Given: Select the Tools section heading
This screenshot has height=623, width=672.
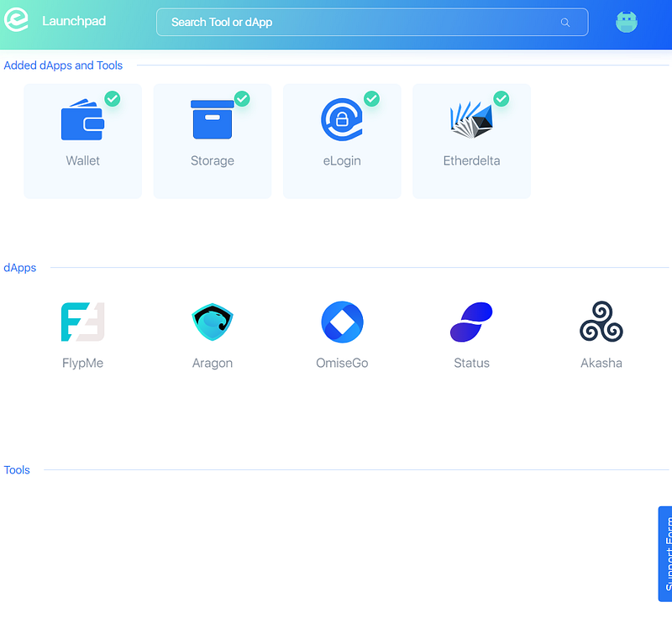Looking at the screenshot, I should (x=17, y=470).
